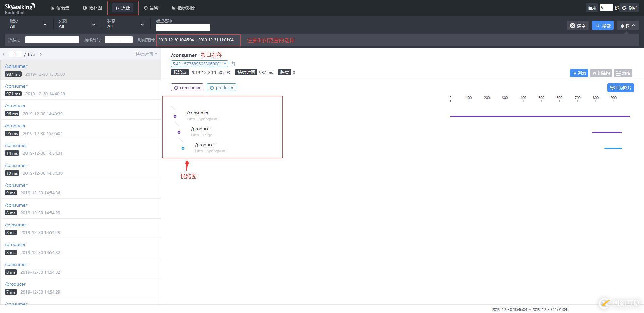This screenshot has width=644, height=313.
Task: Switch to 表格 table view
Action: click(x=623, y=73)
